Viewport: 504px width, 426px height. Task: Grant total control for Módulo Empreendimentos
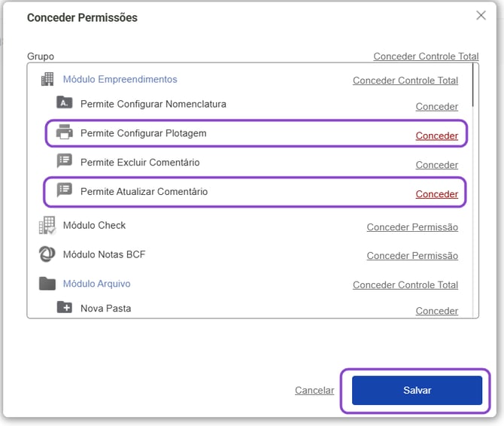tap(405, 81)
